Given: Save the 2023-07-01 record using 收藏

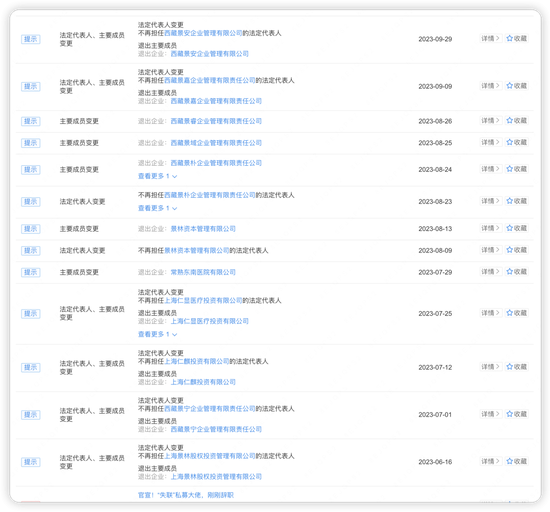Looking at the screenshot, I should pos(516,414).
